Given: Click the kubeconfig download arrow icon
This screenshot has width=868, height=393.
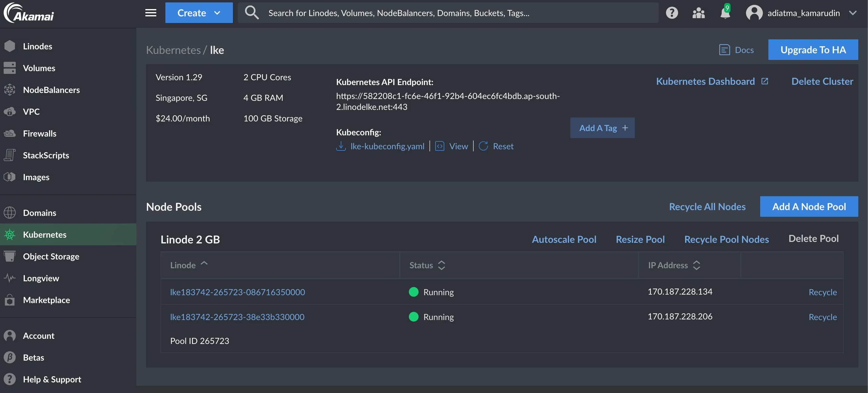Looking at the screenshot, I should pyautogui.click(x=341, y=146).
